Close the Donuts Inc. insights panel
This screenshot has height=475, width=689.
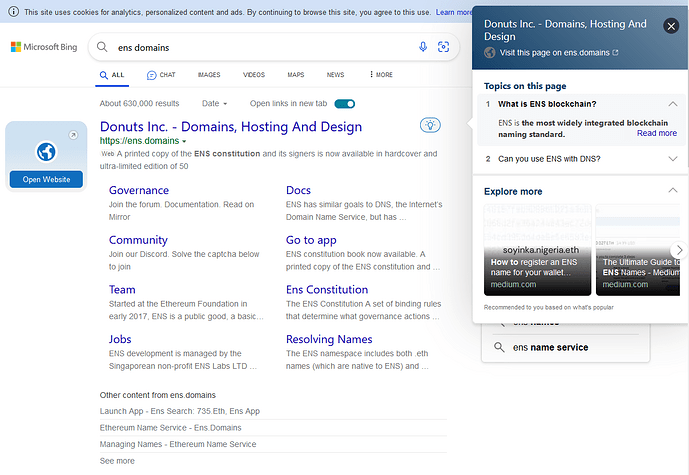671,26
